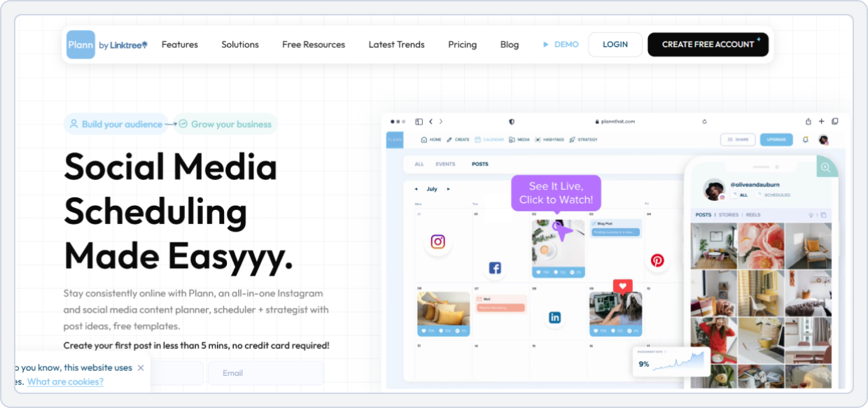Viewport: 868px width, 408px height.
Task: Click the magnifier zoom icon on phone mockup
Action: click(x=826, y=167)
